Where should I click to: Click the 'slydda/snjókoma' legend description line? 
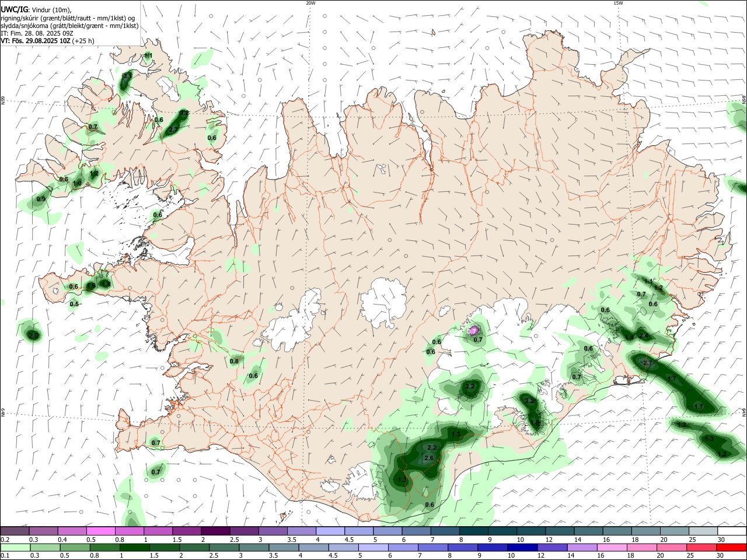[69, 26]
